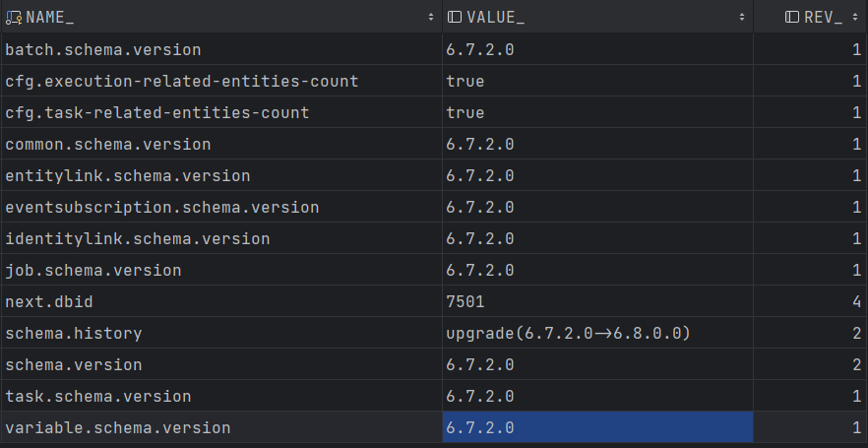This screenshot has height=448, width=868.
Task: Select the next.dbid value 7501
Action: [x=465, y=301]
